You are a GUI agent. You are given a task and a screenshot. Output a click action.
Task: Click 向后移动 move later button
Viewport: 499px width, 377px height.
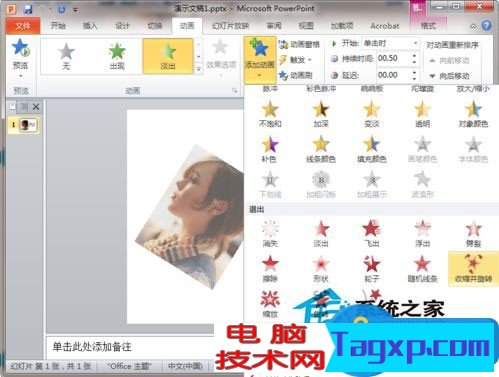pyautogui.click(x=449, y=76)
